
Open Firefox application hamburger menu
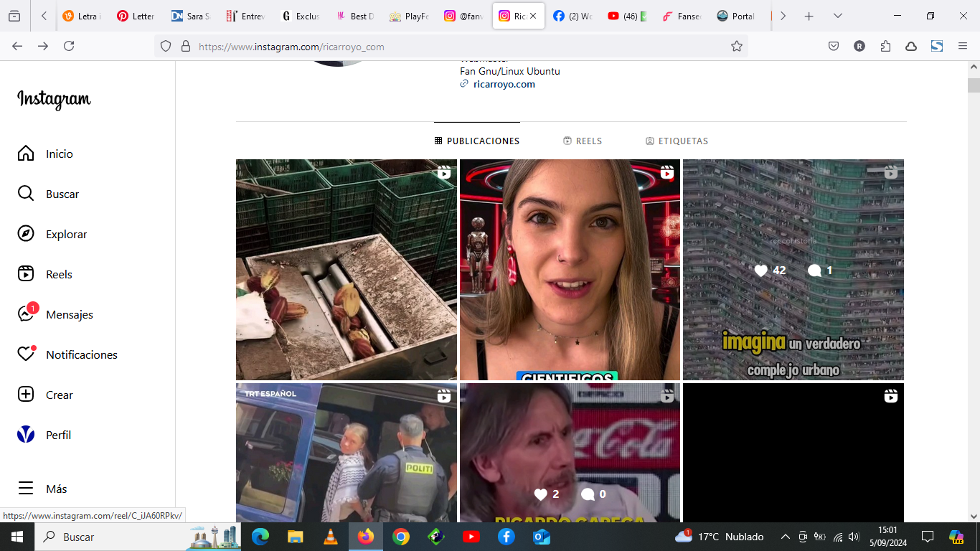(963, 46)
